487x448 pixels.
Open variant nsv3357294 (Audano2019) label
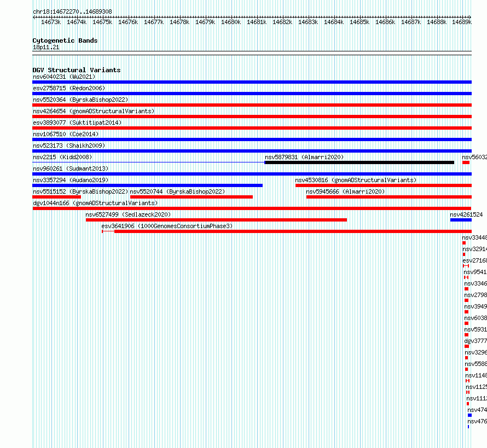tap(71, 180)
